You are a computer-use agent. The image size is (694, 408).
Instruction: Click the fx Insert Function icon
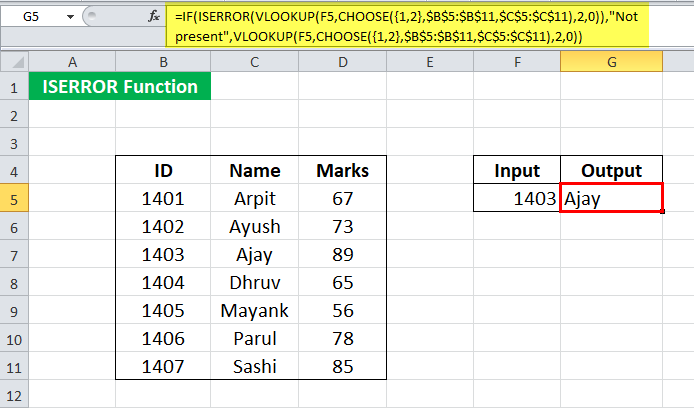click(x=154, y=17)
